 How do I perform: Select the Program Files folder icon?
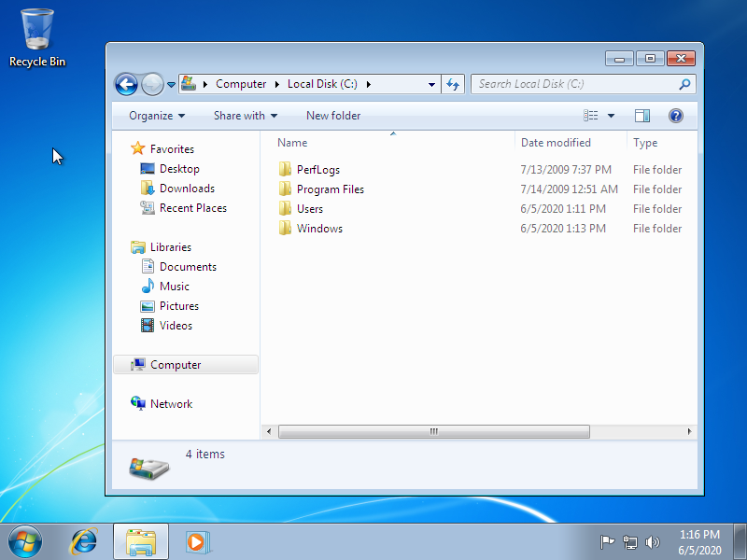point(285,189)
